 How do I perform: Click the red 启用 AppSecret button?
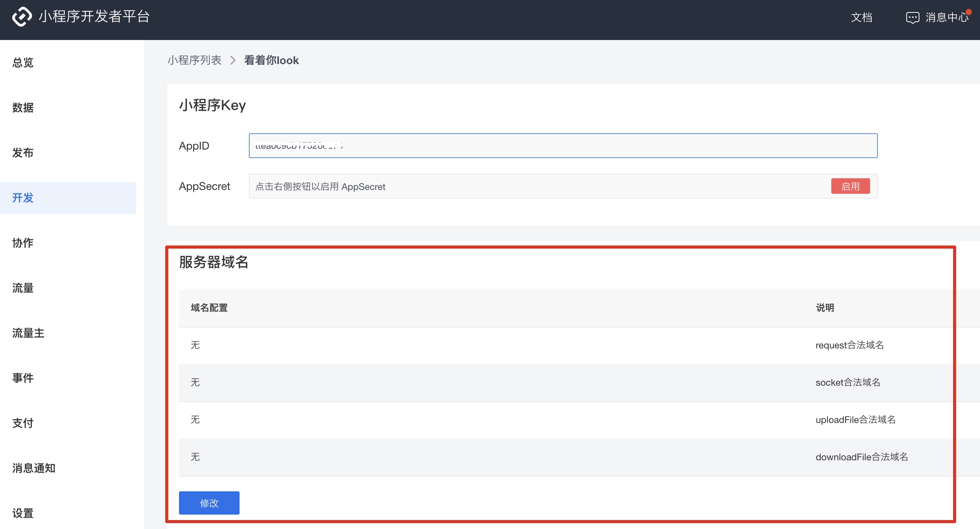coord(850,186)
